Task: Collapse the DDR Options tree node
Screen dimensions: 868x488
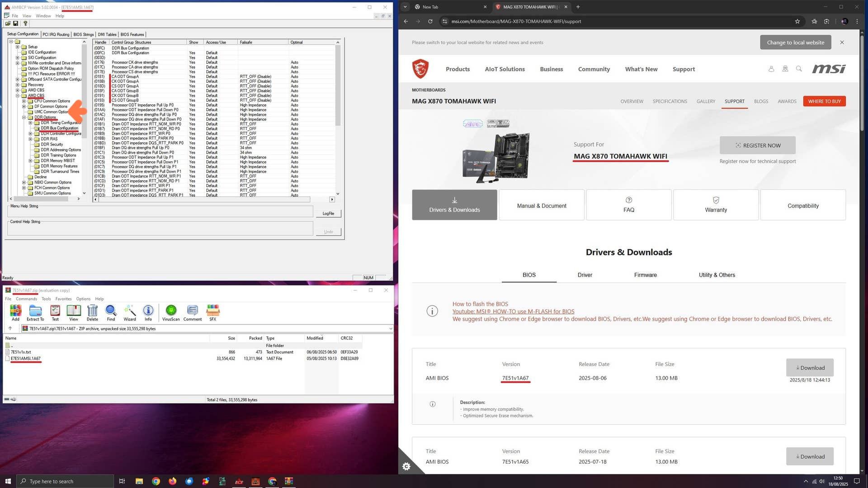Action: pos(24,117)
